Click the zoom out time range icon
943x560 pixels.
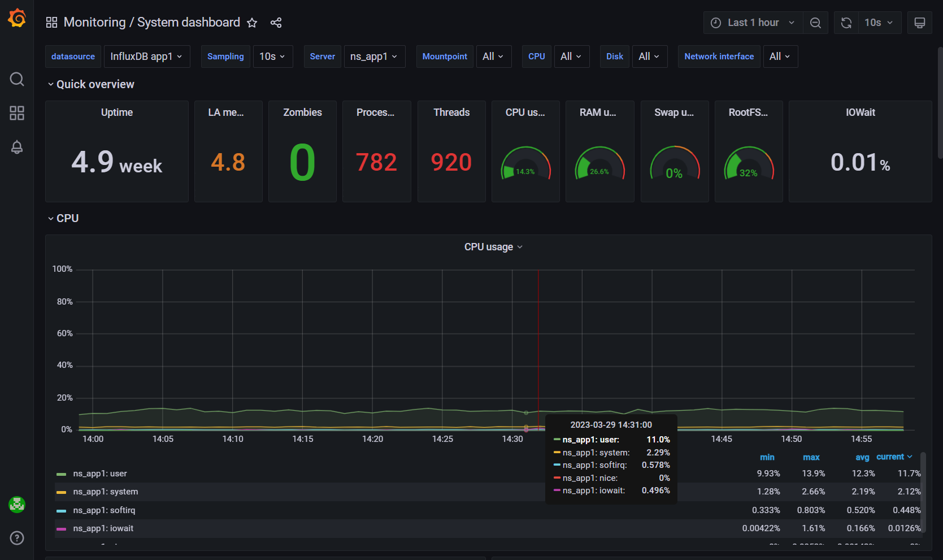click(815, 23)
